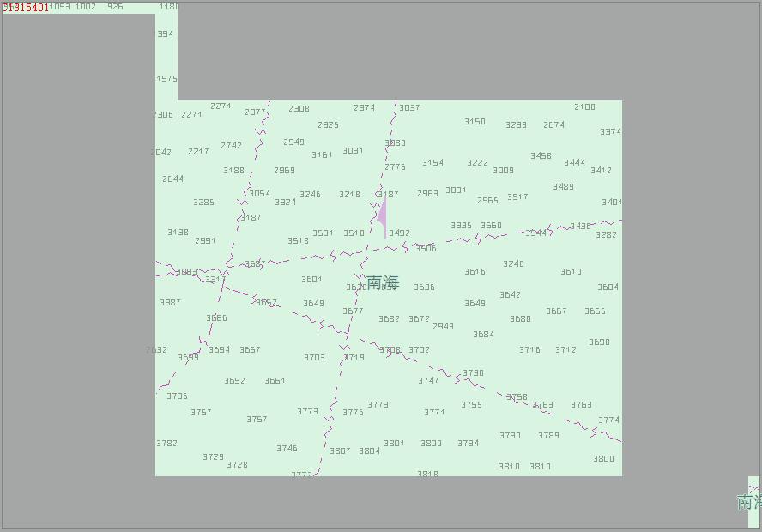This screenshot has height=532, width=762.
Task: Select depth sounding 2943
Action: [443, 327]
